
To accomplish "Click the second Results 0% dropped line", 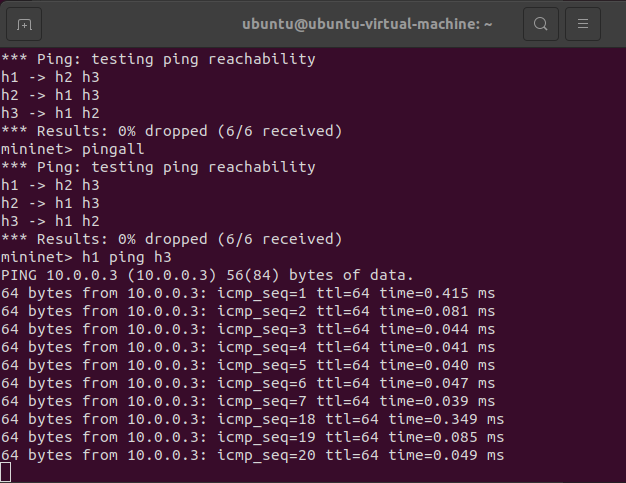I will [172, 239].
